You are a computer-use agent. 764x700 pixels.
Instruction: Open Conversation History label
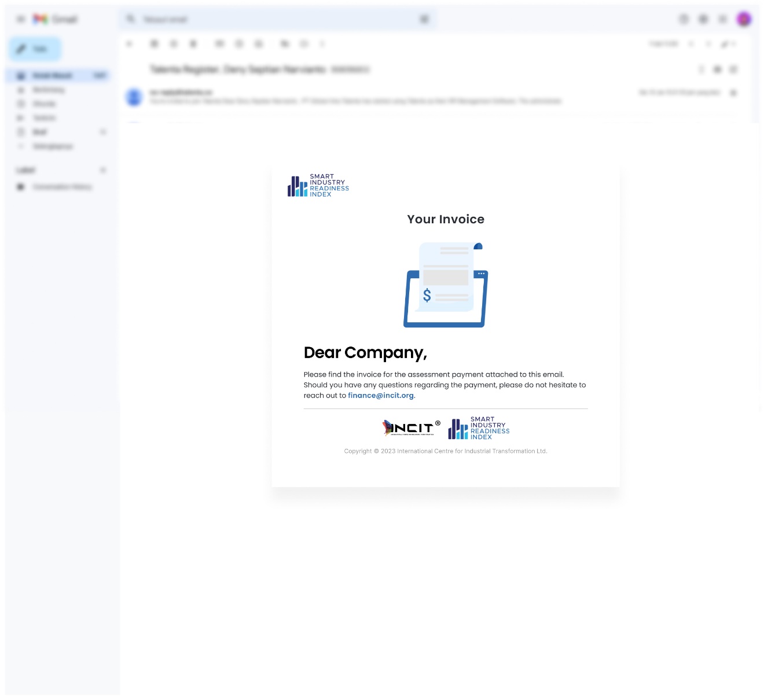(62, 187)
